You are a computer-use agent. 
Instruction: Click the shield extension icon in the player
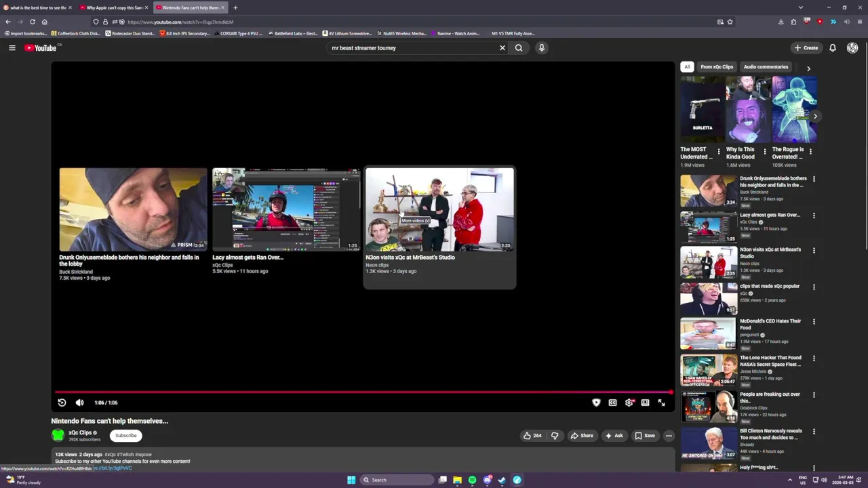pyautogui.click(x=596, y=403)
